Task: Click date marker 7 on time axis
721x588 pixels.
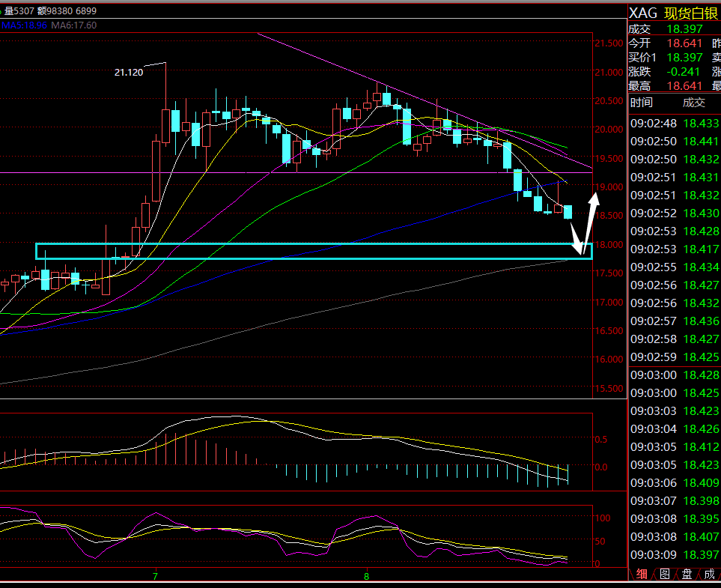Action: coord(155,577)
